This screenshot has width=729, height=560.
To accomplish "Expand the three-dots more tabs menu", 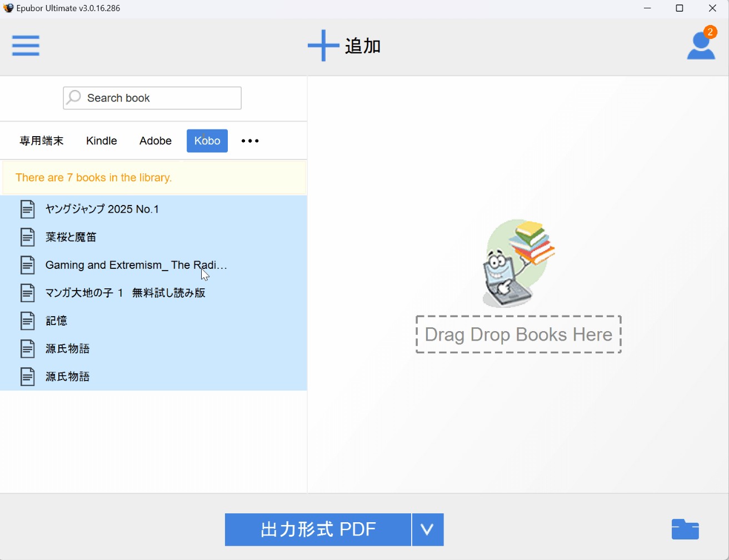I will [250, 141].
